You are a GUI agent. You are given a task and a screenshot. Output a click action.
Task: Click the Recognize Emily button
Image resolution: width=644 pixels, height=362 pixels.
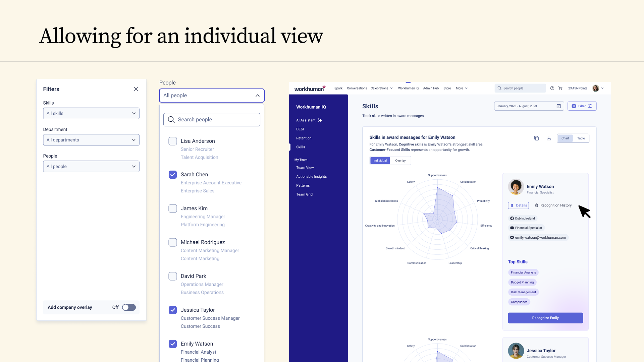coord(545,318)
